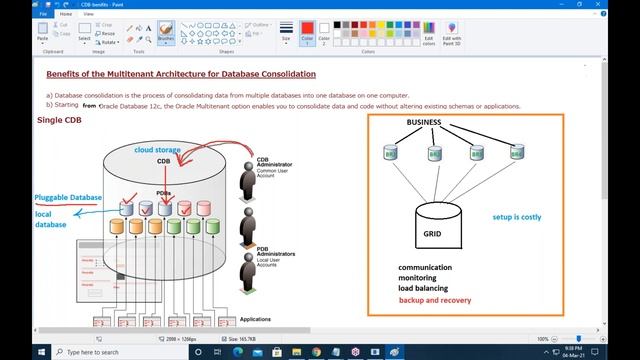Viewport: 640px width, 360px height.
Task: Activate Color 1 foreground selector
Action: click(x=307, y=33)
